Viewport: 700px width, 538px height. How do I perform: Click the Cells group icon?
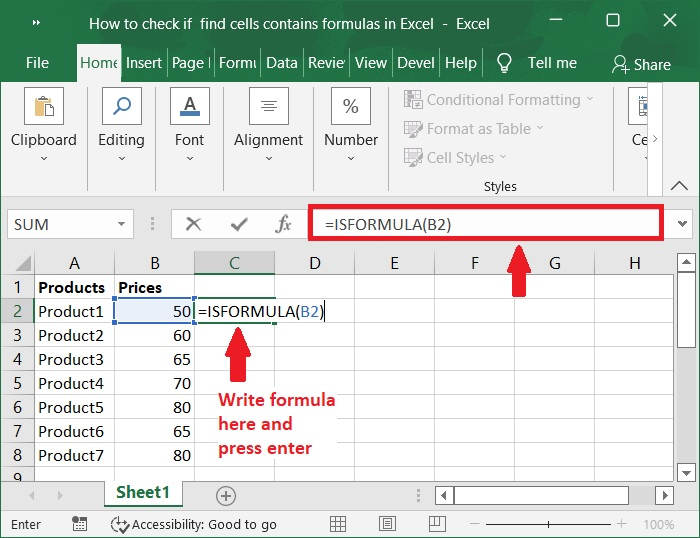click(638, 106)
